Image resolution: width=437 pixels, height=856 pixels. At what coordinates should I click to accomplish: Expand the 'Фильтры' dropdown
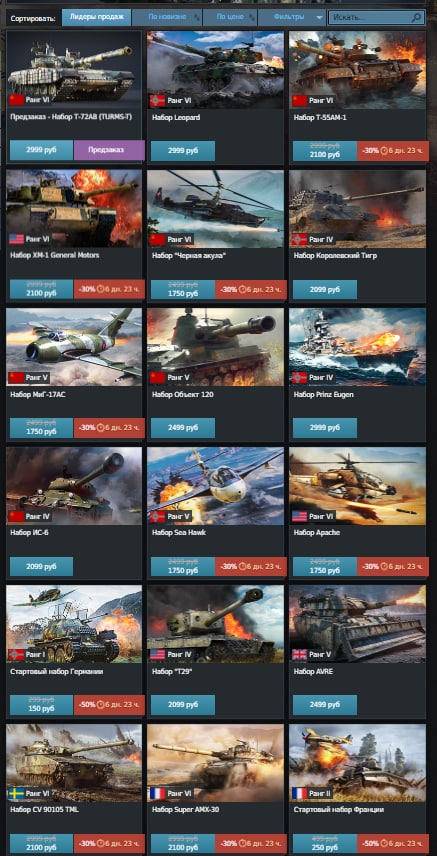(292, 17)
